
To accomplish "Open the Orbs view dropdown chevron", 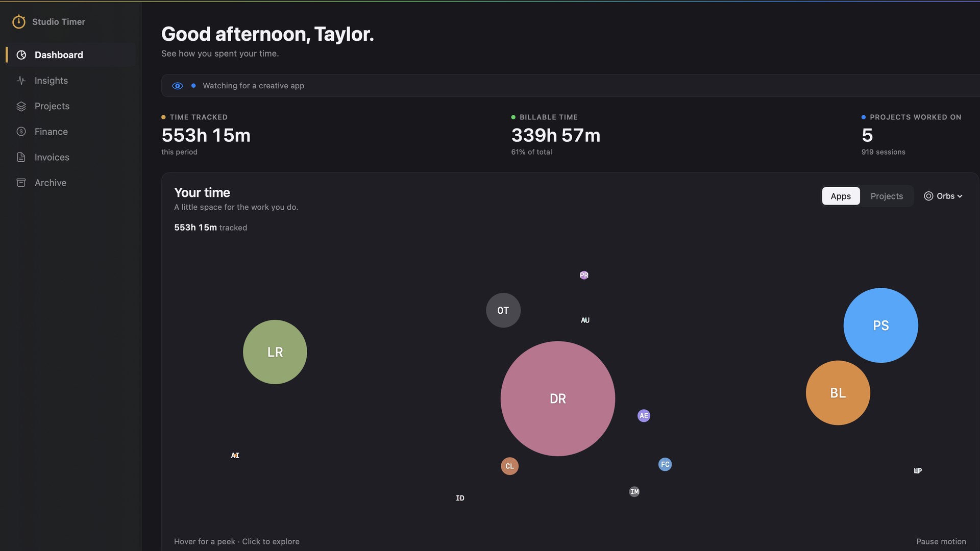I will tap(960, 196).
